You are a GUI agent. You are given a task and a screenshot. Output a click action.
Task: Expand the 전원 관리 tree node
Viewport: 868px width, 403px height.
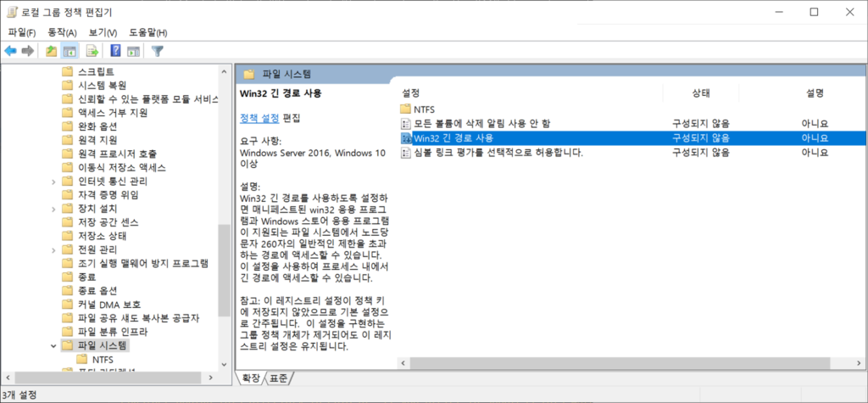pyautogui.click(x=55, y=249)
